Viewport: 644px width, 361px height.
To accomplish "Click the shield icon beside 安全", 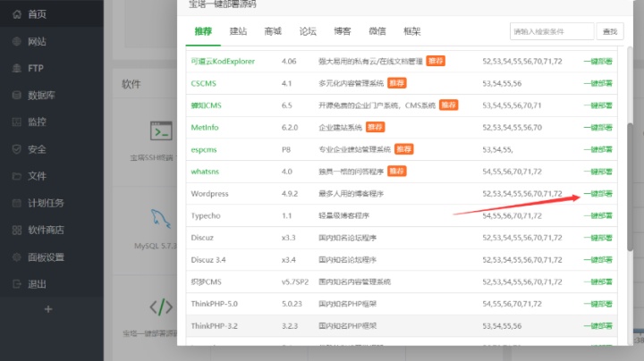I will coord(17,149).
